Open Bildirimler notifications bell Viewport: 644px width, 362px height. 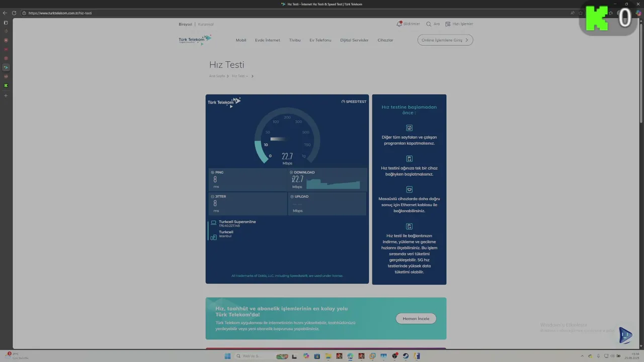tap(408, 24)
